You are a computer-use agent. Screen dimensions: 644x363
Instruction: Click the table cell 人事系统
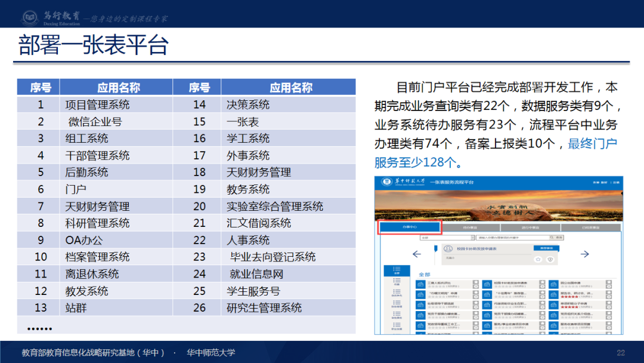point(248,240)
